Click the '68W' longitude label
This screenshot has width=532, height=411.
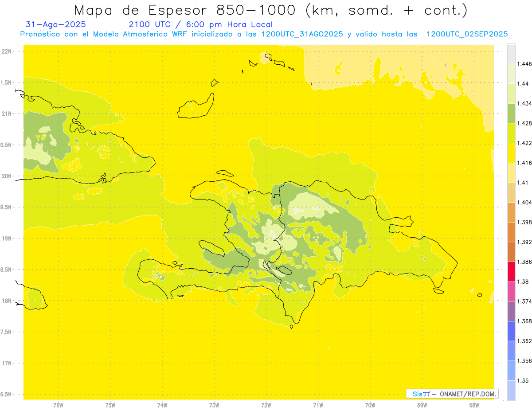point(474,405)
